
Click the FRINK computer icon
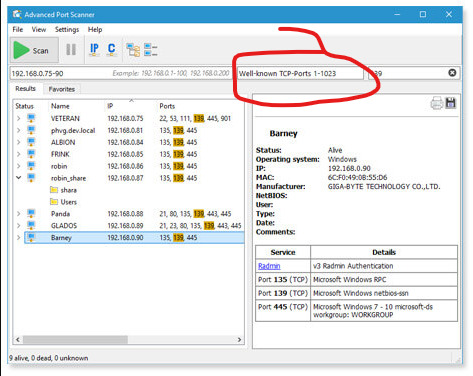[x=31, y=154]
